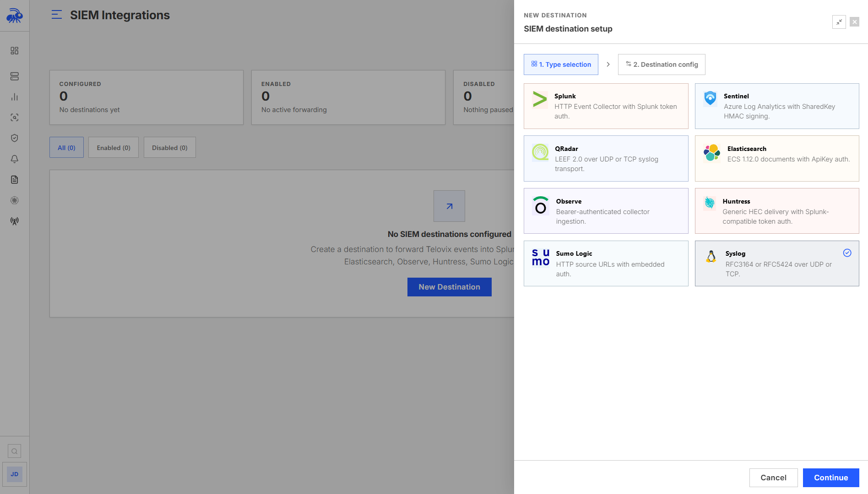Choose the Elasticsearch destination card
Image resolution: width=868 pixels, height=494 pixels.
pyautogui.click(x=777, y=159)
